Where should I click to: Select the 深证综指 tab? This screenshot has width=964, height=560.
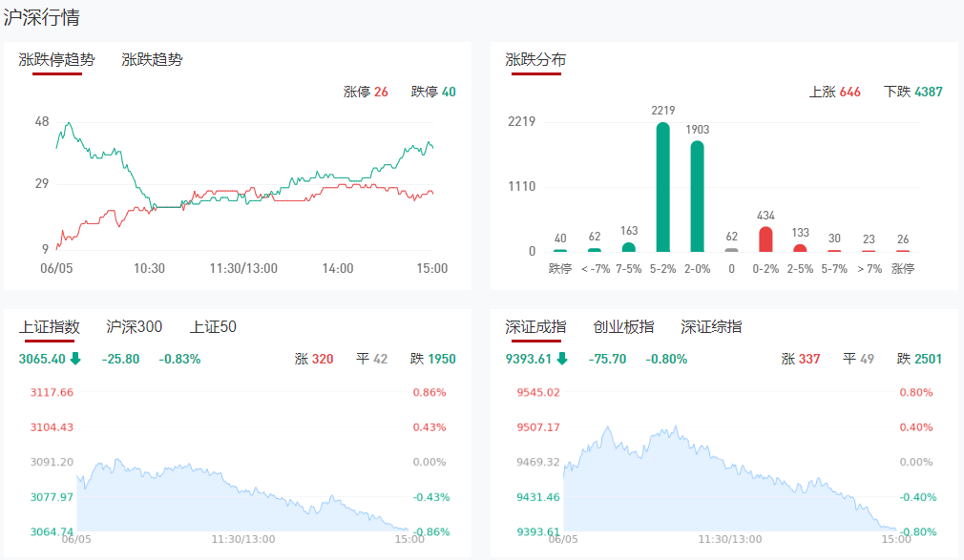tap(711, 327)
